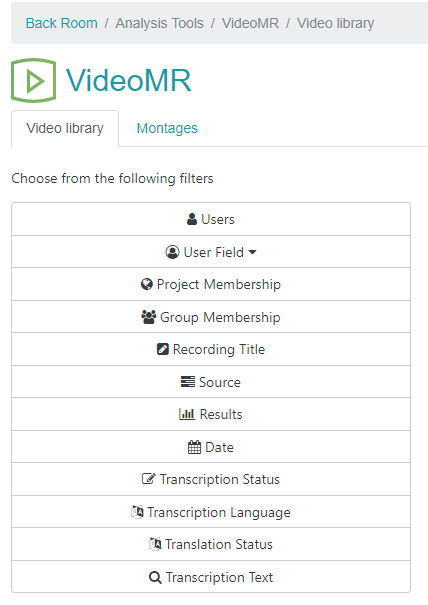Click the Source list icon
Screen dimensions: 428x605
point(188,382)
